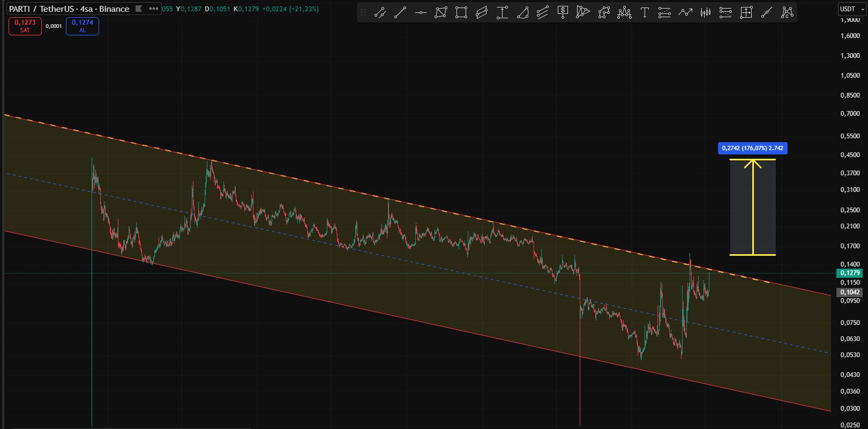Screen dimensions: 868x429
Task: Open the three-dots more menu on the symbol title
Action: (x=154, y=9)
